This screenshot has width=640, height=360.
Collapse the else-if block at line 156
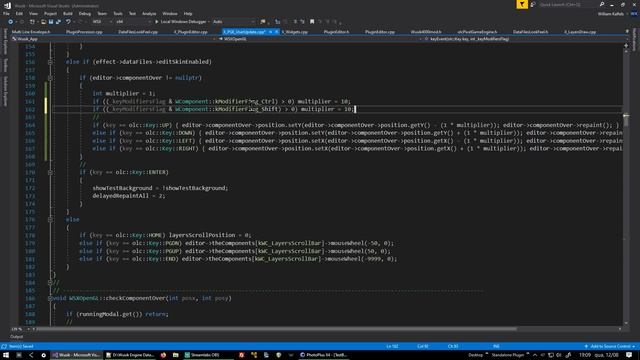(50, 62)
